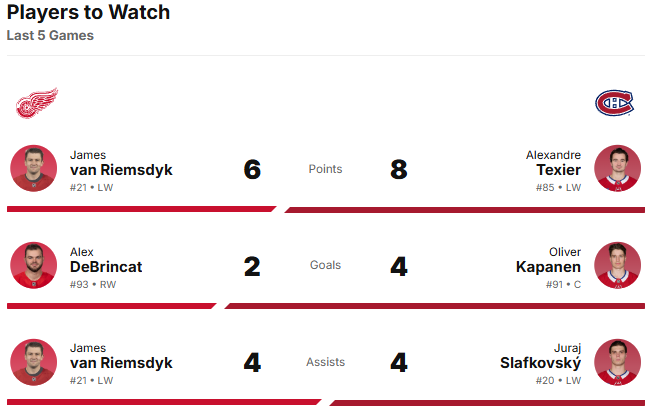Click the Points stat label
The width and height of the screenshot is (647, 413).
[325, 169]
